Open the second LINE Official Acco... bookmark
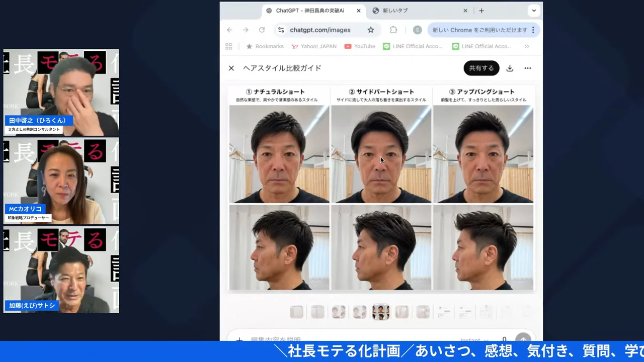Screen dimensions: 644x362 (481, 46)
